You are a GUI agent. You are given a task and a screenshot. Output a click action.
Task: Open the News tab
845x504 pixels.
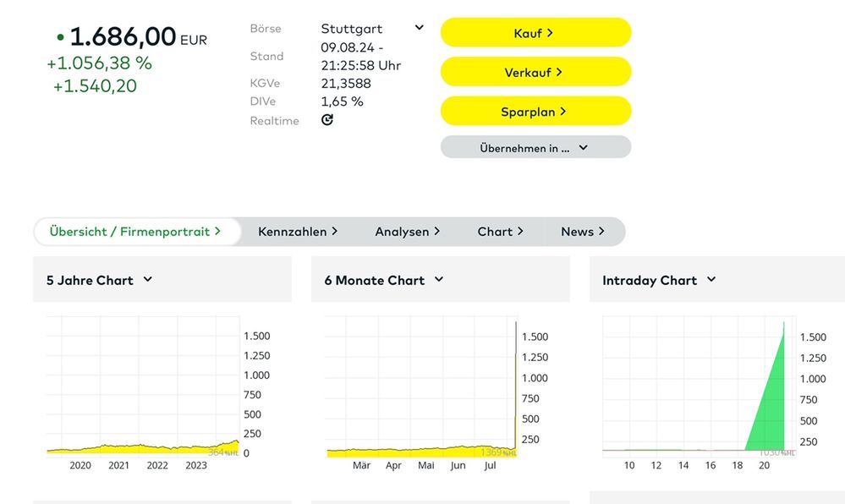click(583, 232)
